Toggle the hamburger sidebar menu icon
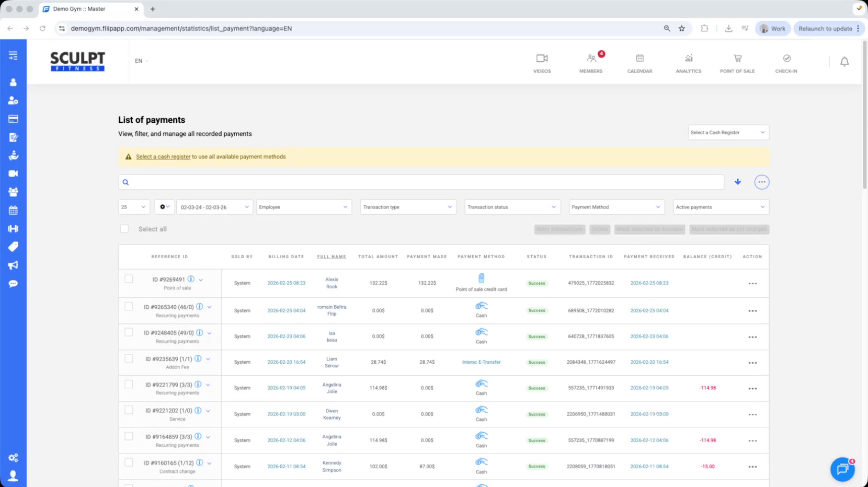This screenshot has height=487, width=868. [x=13, y=55]
